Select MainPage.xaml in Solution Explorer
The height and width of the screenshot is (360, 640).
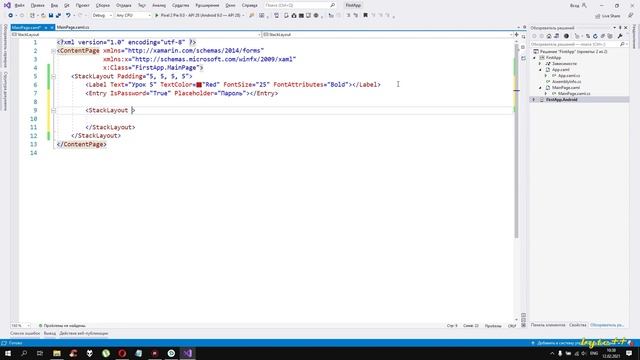point(566,88)
